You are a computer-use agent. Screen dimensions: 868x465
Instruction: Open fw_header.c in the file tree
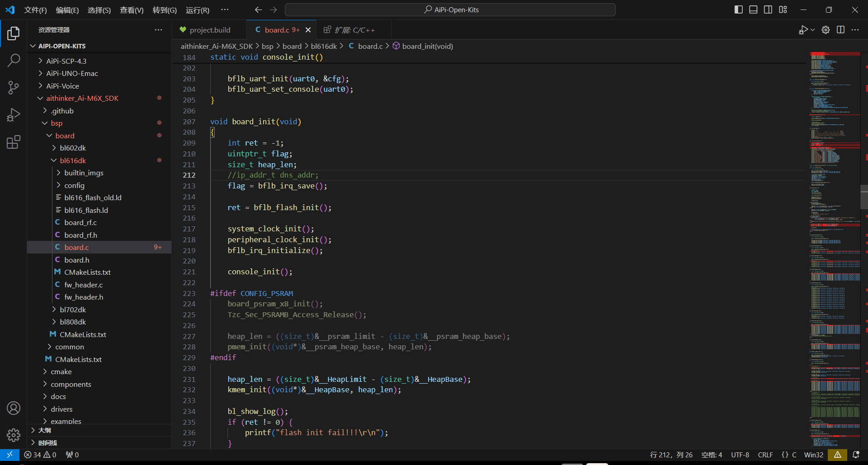click(83, 285)
